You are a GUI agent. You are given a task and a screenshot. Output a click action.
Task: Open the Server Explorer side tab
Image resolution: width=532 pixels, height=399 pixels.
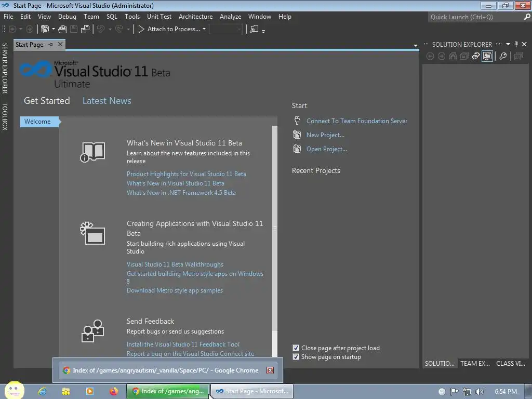point(5,68)
